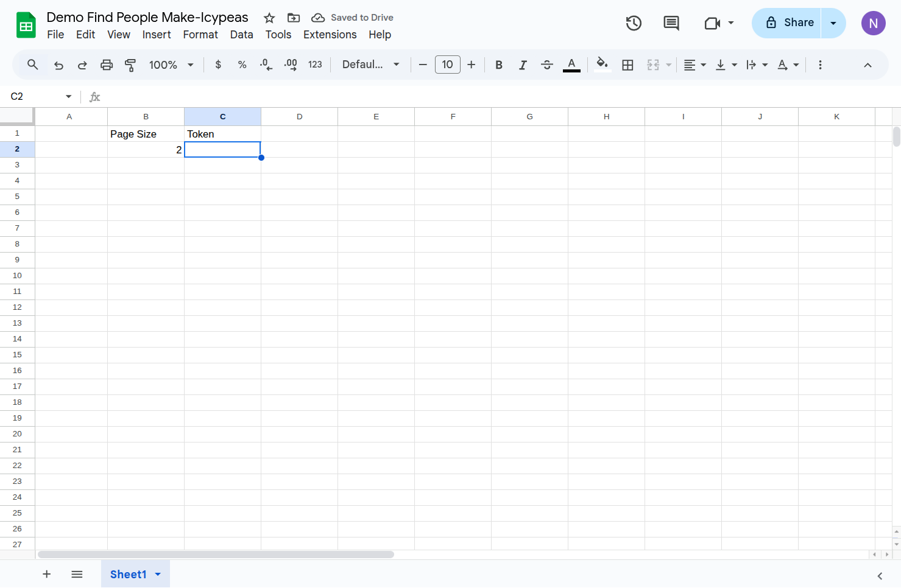Click the Undo arrow icon
Image resolution: width=901 pixels, height=588 pixels.
click(58, 65)
